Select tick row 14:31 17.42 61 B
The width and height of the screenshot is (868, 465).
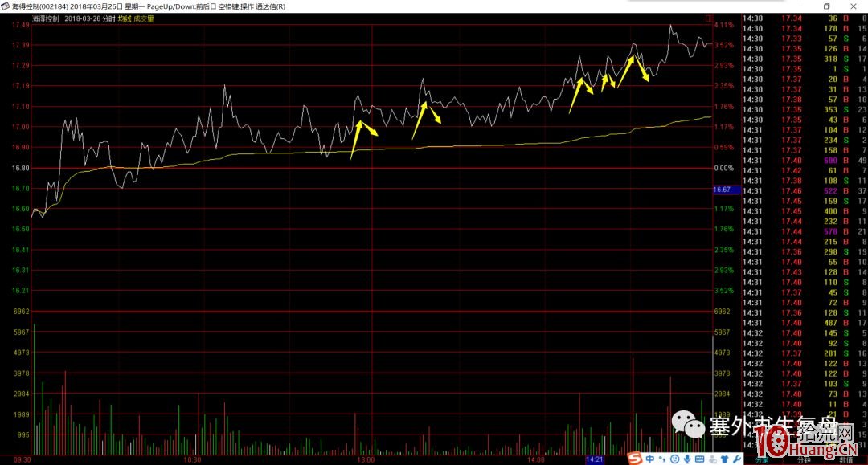pyautogui.click(x=805, y=170)
